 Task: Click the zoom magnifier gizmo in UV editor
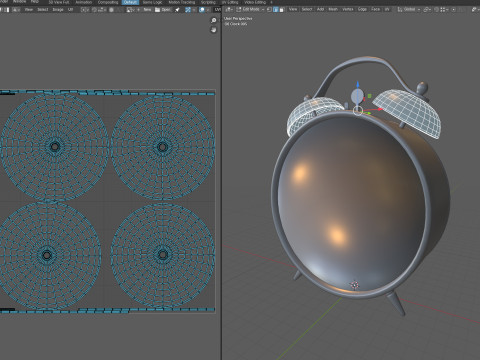(x=214, y=20)
